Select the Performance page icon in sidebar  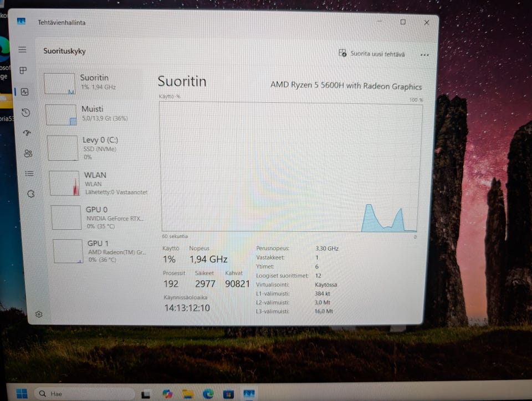(24, 92)
